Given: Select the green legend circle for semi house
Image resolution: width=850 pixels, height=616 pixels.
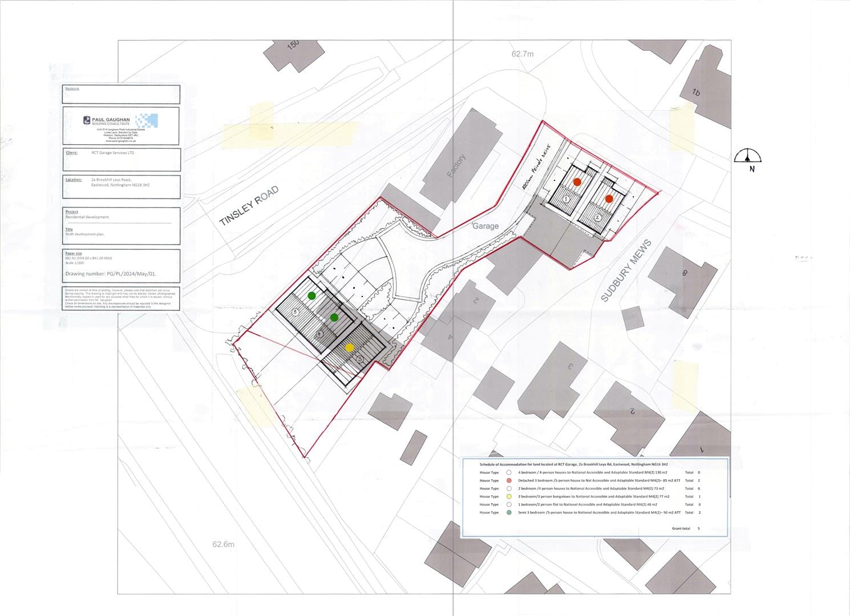Looking at the screenshot, I should click(x=509, y=513).
